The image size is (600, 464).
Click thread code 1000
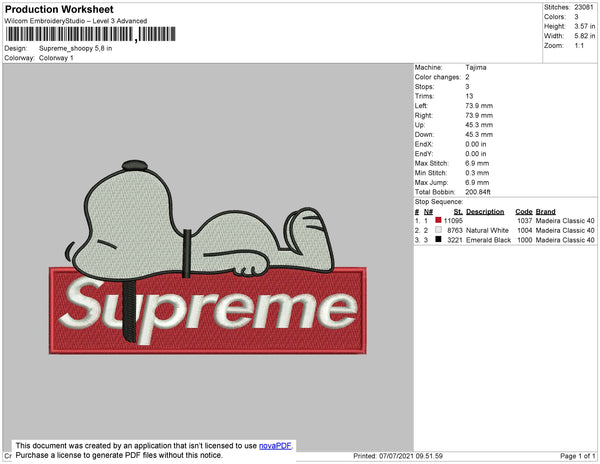click(525, 240)
